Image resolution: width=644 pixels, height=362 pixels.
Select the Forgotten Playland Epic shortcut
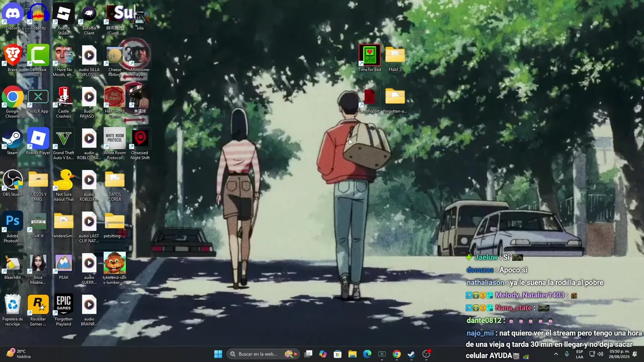click(64, 311)
